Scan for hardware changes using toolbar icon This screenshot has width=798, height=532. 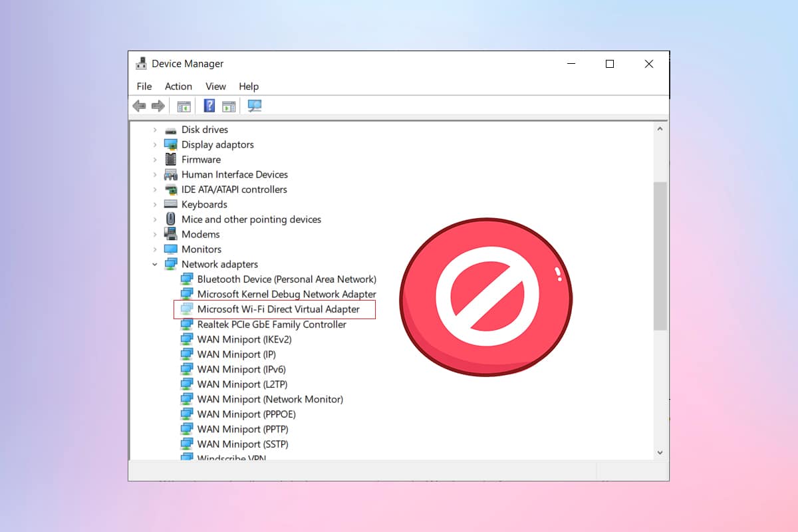[254, 106]
